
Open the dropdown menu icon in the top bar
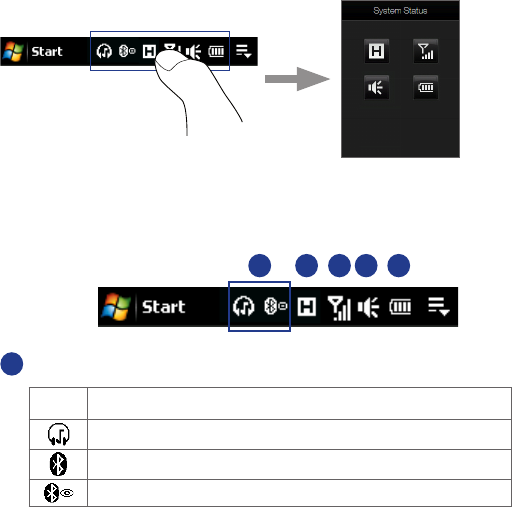tap(243, 52)
